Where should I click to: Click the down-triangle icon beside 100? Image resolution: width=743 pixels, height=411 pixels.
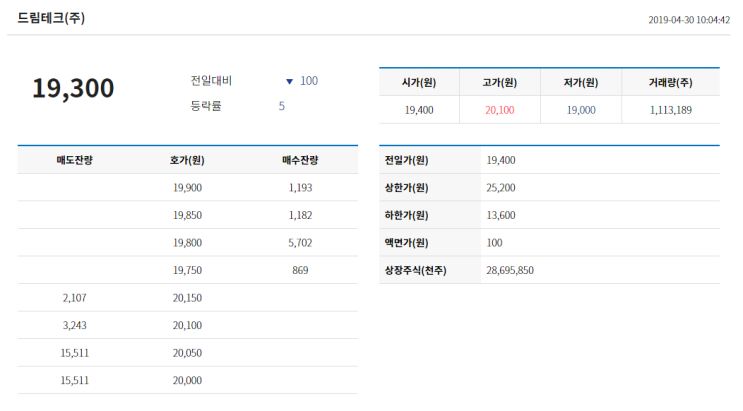click(290, 82)
